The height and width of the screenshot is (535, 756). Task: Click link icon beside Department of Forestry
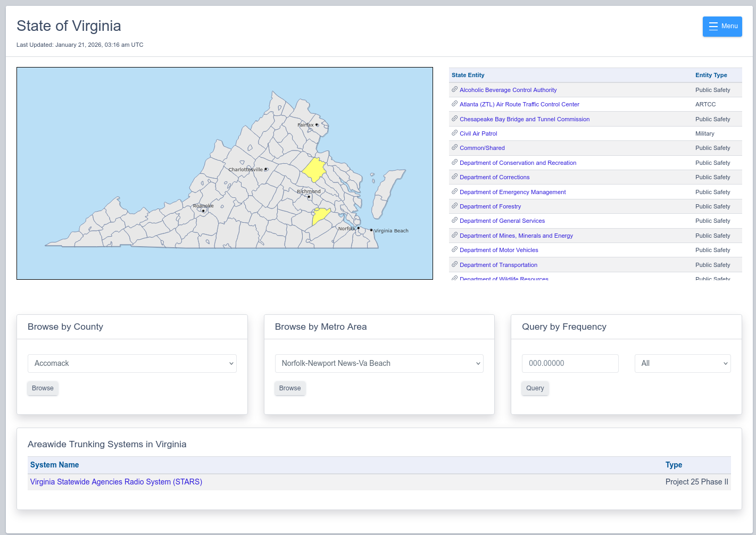(454, 206)
